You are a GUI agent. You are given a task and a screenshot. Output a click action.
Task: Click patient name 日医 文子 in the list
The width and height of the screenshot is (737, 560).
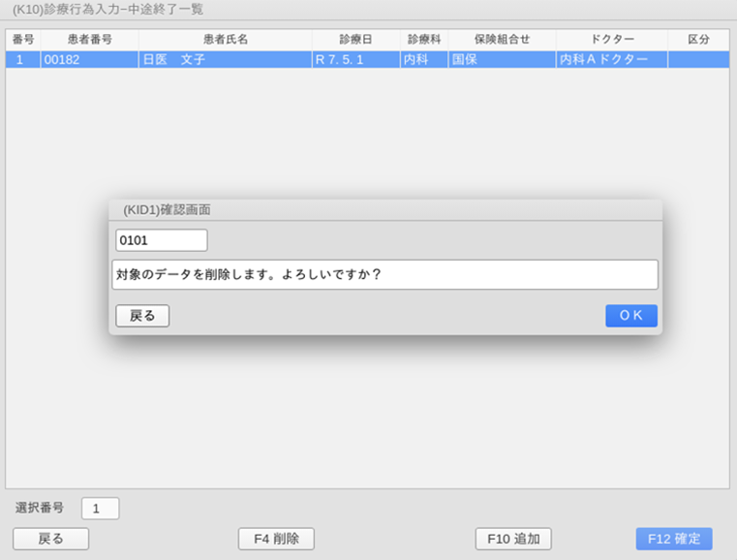coord(225,59)
